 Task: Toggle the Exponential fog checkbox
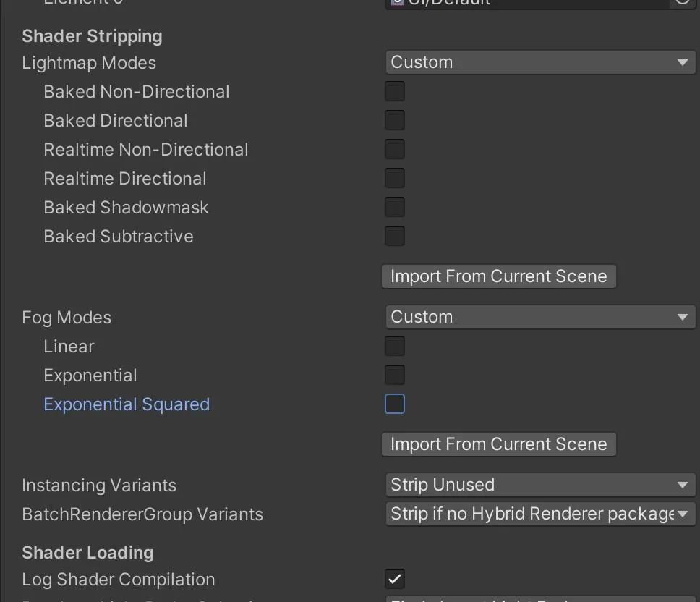[395, 376]
